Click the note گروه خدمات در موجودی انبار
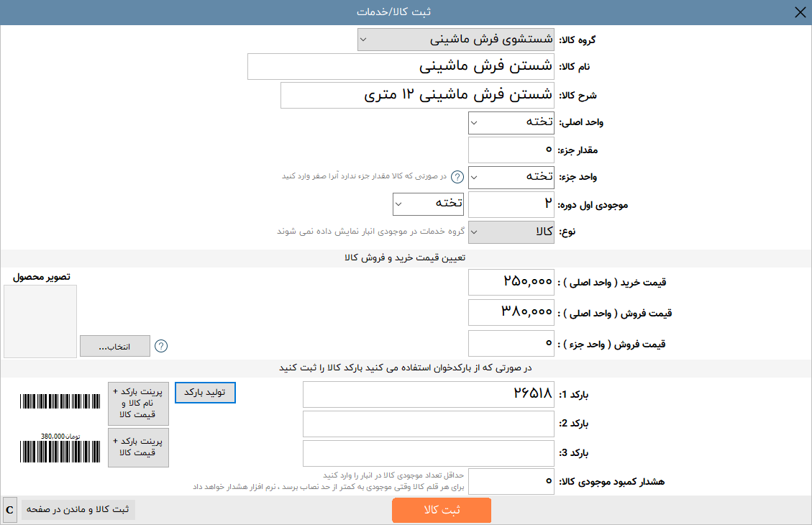The image size is (812, 525). tap(371, 232)
